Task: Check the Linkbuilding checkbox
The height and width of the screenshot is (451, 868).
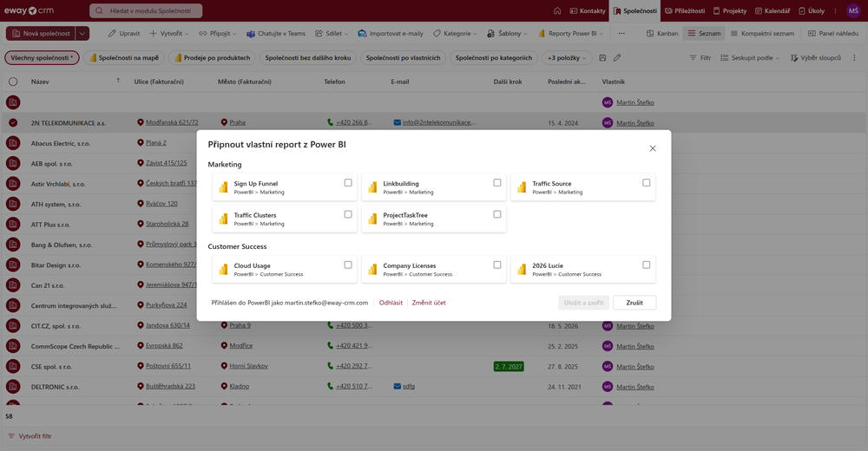Action: 497,183
